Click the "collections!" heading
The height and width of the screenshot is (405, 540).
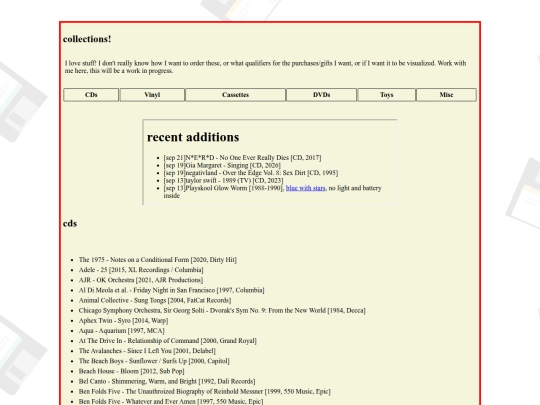click(87, 39)
